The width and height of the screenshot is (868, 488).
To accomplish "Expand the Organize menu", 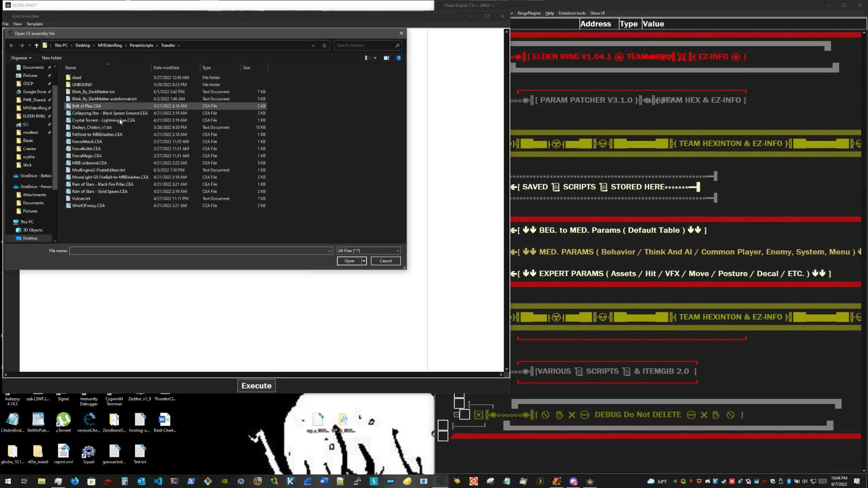I will pyautogui.click(x=20, y=58).
